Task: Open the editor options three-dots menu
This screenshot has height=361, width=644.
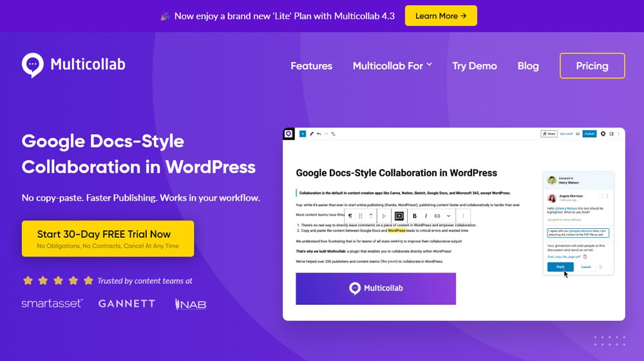Action: [x=618, y=133]
